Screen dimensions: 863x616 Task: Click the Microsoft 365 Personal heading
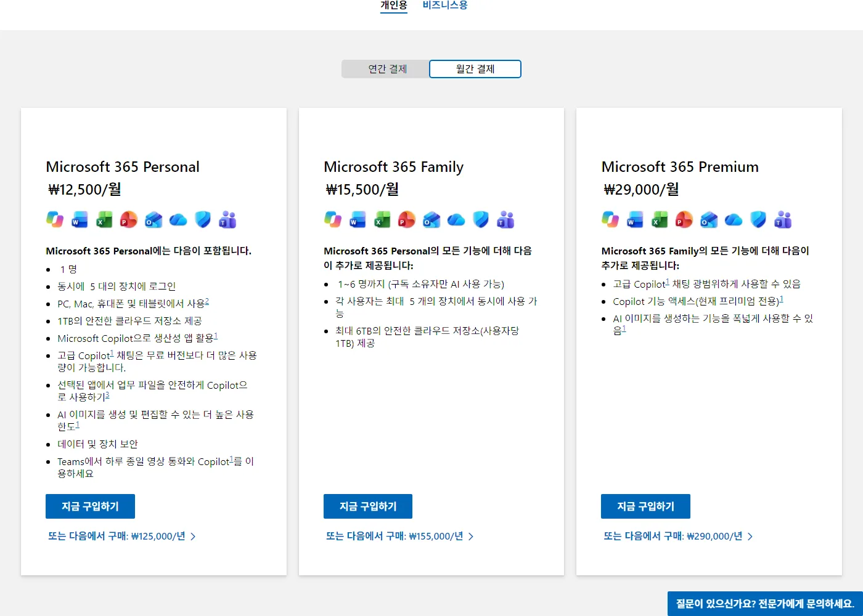tap(123, 167)
